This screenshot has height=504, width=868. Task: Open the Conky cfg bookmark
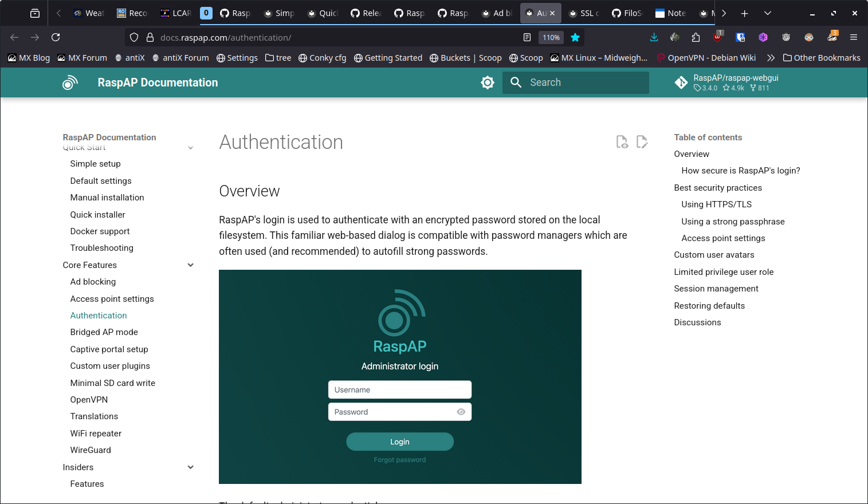coord(322,58)
